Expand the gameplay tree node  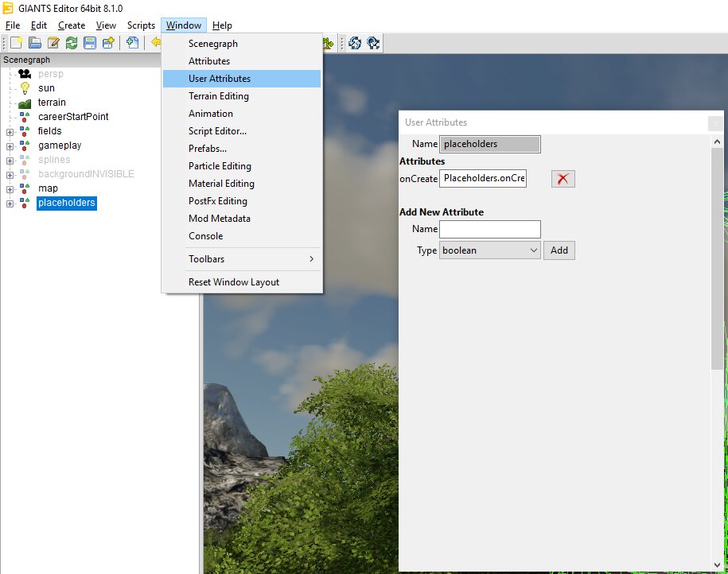(x=10, y=146)
